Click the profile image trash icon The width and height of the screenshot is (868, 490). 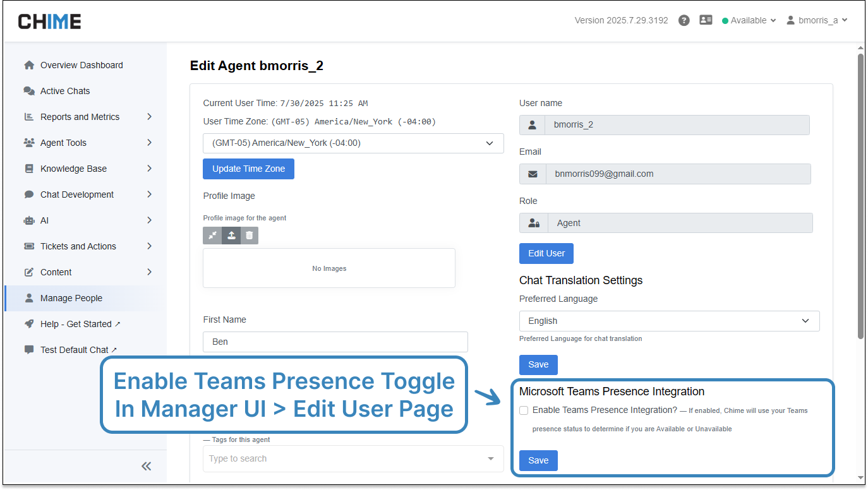pyautogui.click(x=250, y=235)
